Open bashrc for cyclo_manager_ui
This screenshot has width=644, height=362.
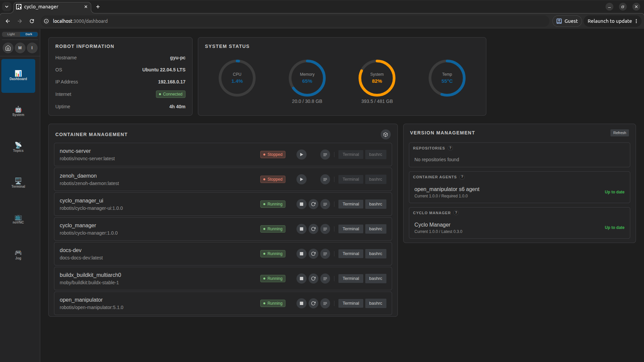[x=376, y=204]
